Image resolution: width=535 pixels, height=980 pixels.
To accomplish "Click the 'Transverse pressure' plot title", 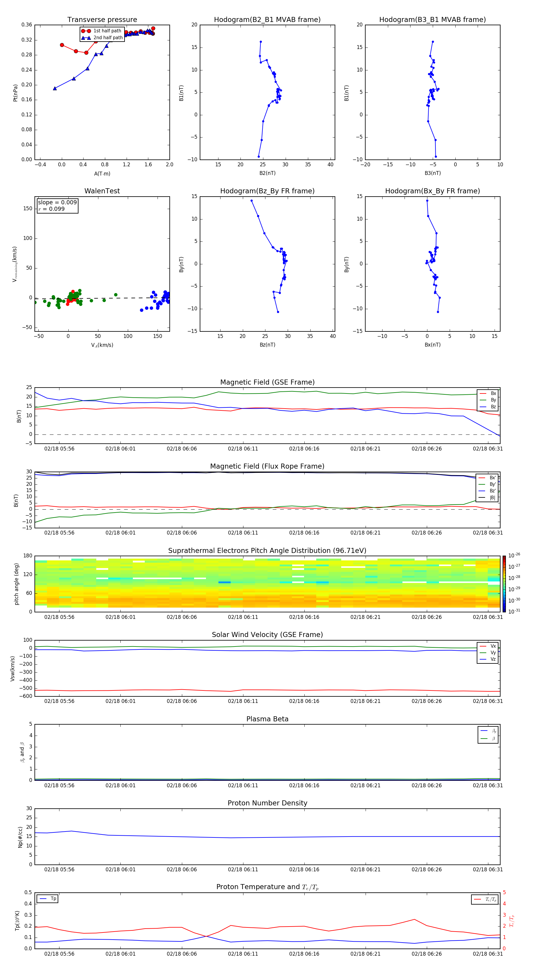I will [x=102, y=19].
